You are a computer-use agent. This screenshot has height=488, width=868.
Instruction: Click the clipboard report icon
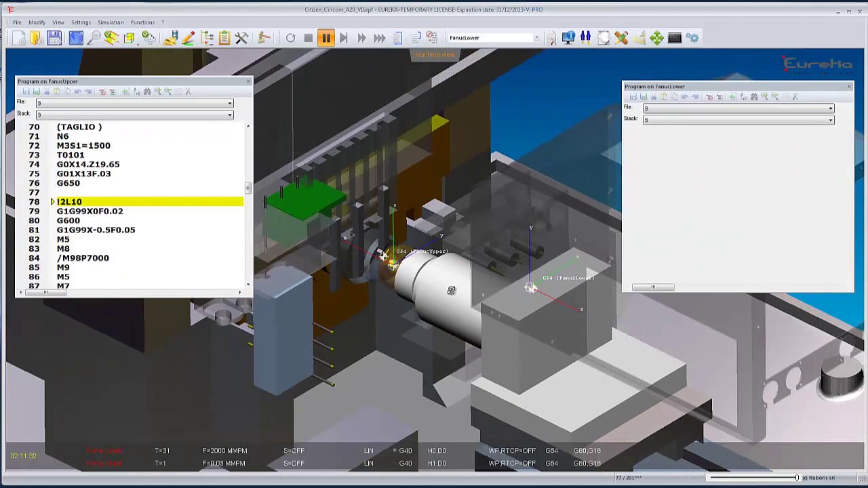pos(224,38)
